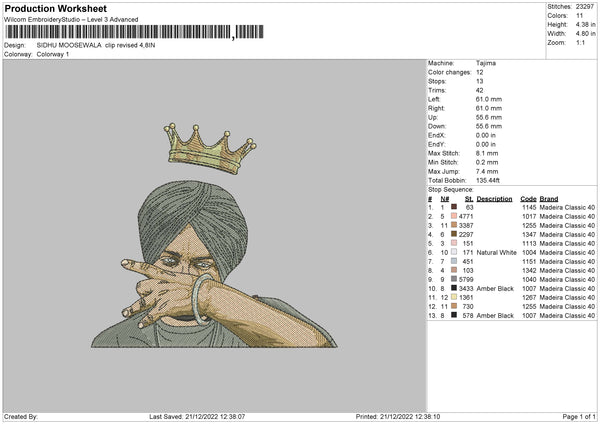Select the Width value 4.80 in
Viewport: 600px width, 424px height.
pyautogui.click(x=585, y=34)
